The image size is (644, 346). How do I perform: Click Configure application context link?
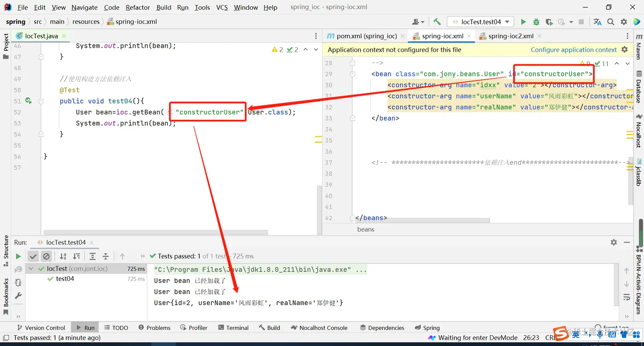point(574,49)
